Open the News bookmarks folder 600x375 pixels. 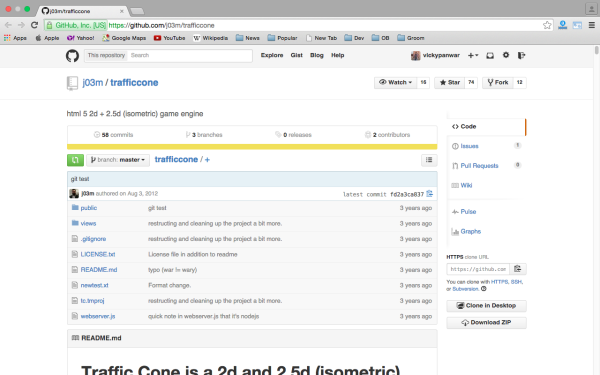coord(248,38)
